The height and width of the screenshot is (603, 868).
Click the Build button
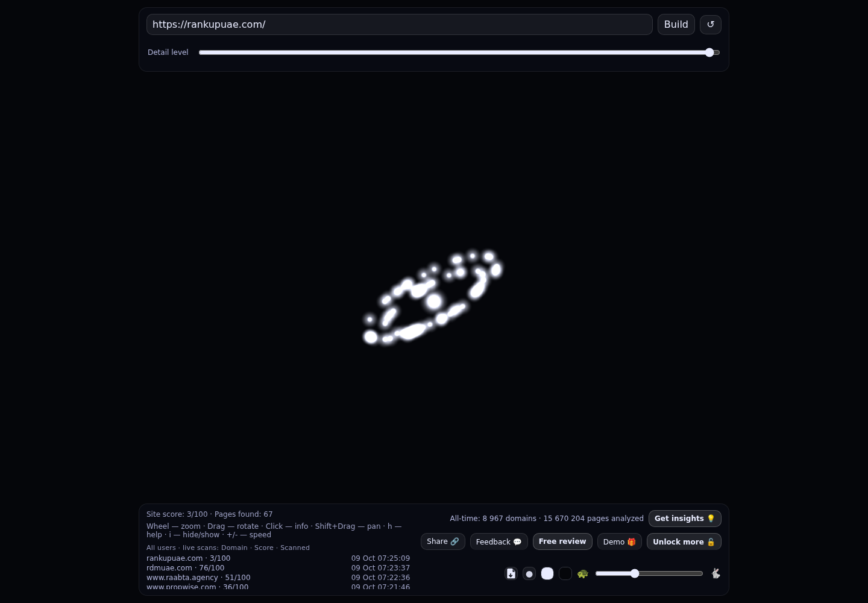pos(676,24)
